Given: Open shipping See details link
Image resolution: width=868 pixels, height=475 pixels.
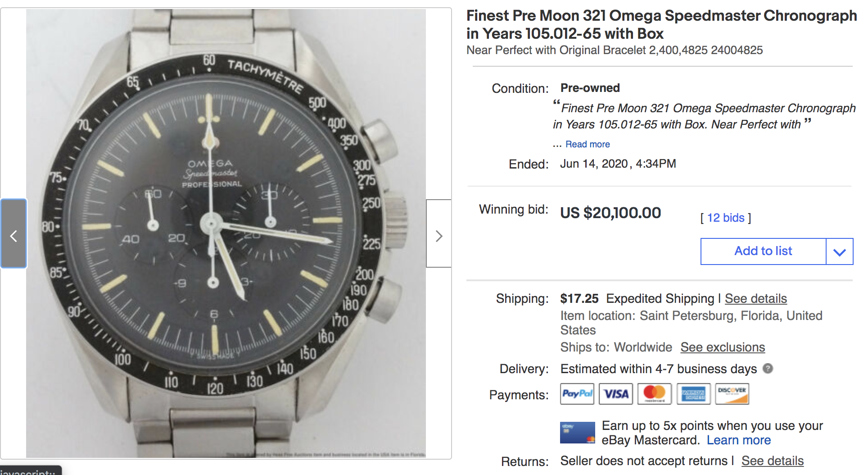Looking at the screenshot, I should click(x=756, y=298).
